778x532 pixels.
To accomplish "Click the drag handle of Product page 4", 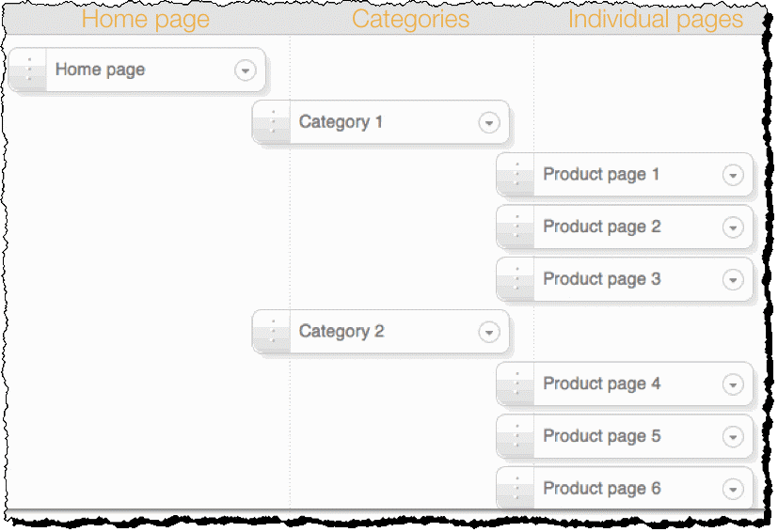I will pyautogui.click(x=516, y=384).
